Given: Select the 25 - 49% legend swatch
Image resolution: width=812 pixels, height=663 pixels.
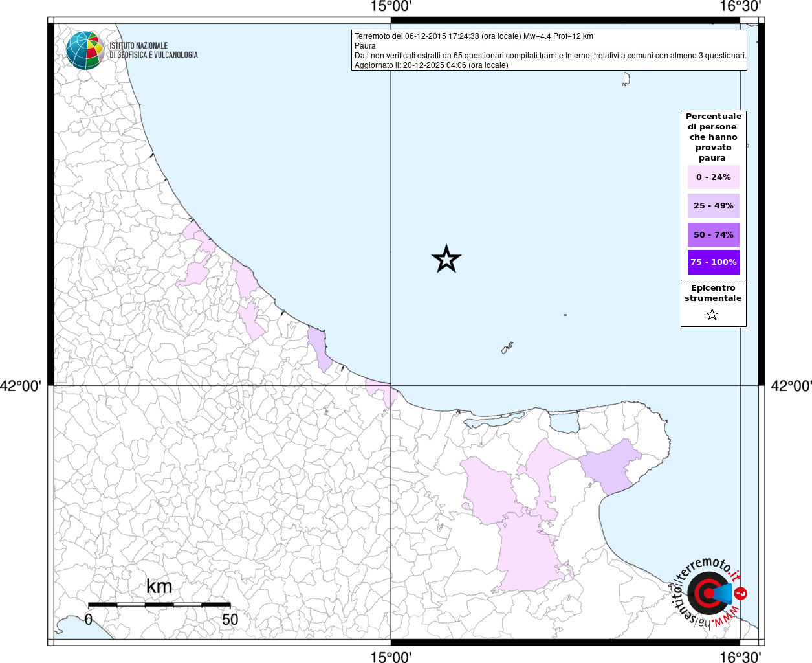Looking at the screenshot, I should click(713, 206).
